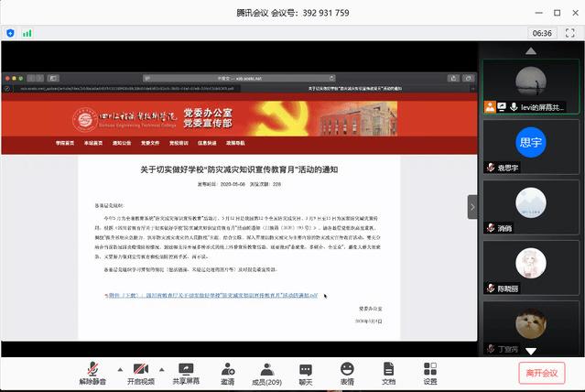This screenshot has width=585, height=392.
Task: Open video options arrow beside 开启视频
Action: 161,370
